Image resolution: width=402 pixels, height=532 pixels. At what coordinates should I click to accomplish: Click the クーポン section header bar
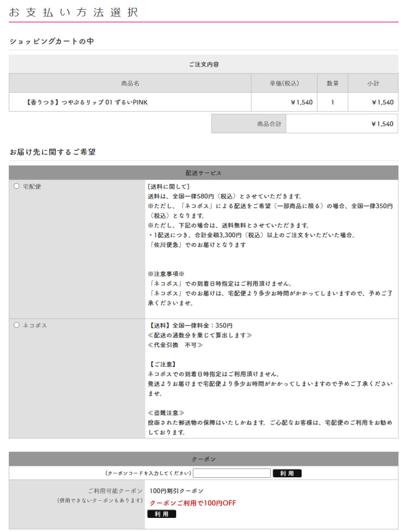(x=203, y=459)
